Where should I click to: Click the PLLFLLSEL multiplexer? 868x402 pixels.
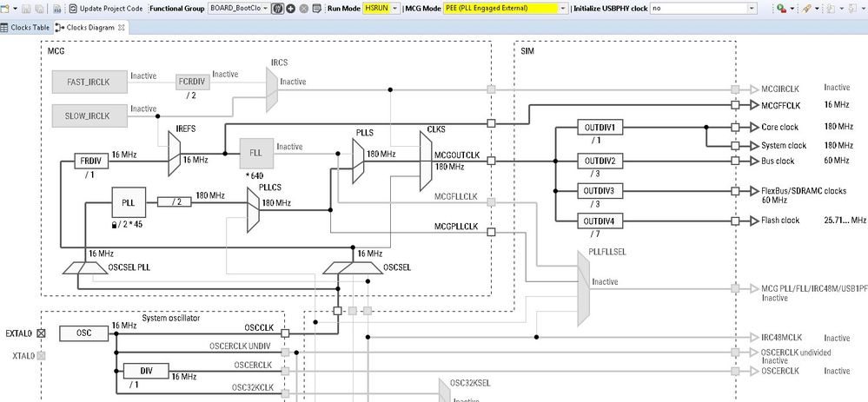click(x=584, y=288)
